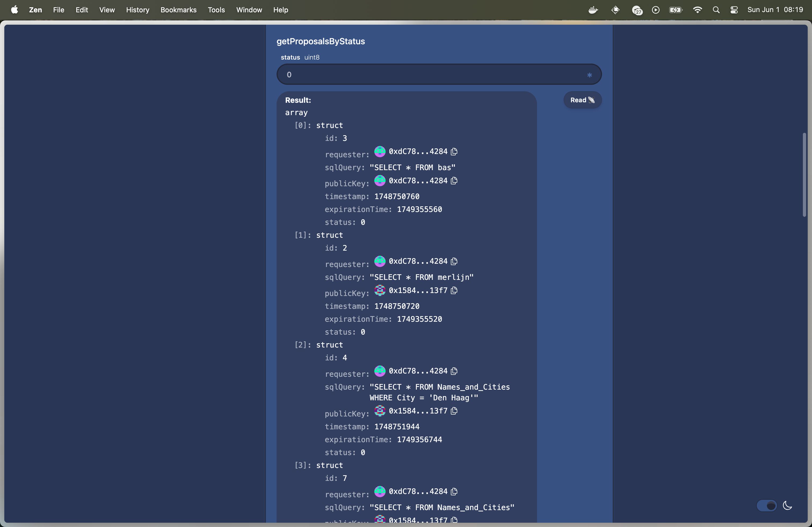
Task: Click the "[3]: struct" row
Action: coord(319,465)
